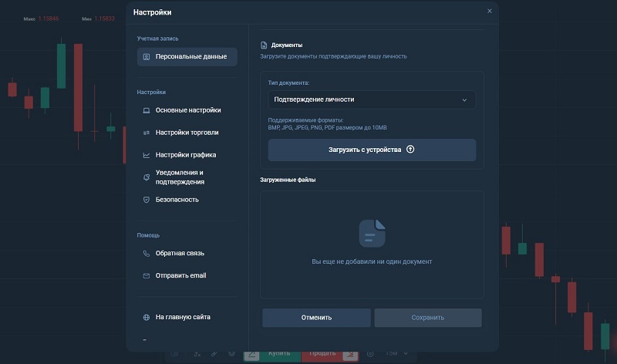Click the laptop icon for Основные настройки
Screen dimensions: 617x364
click(147, 110)
